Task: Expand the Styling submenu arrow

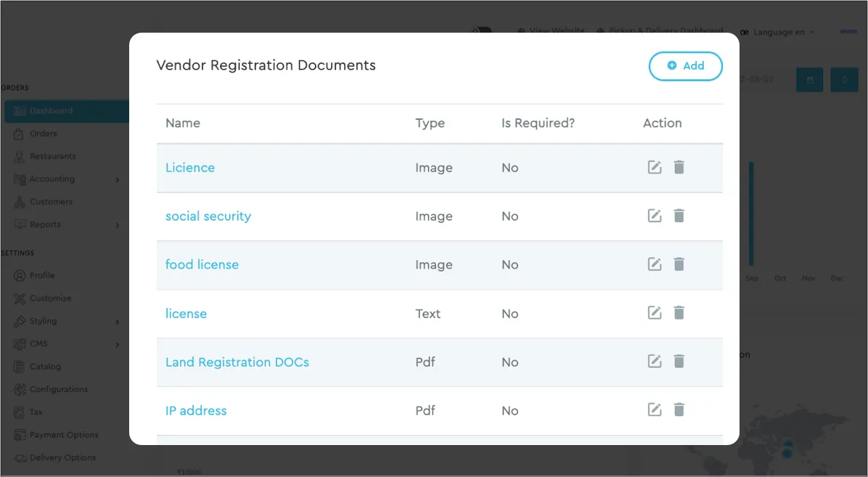Action: point(118,322)
